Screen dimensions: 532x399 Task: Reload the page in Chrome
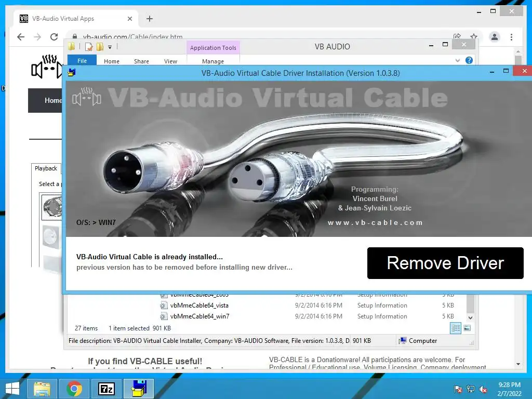coord(54,37)
